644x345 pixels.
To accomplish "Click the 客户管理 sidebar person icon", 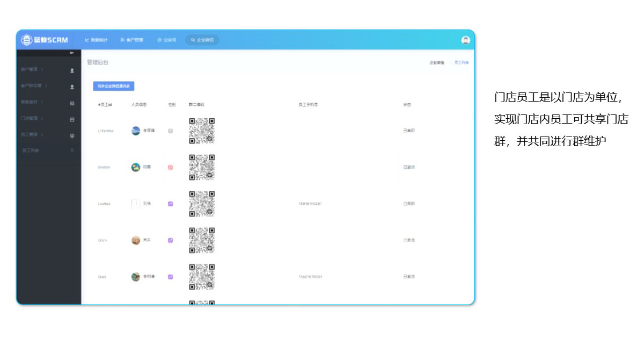I will point(72,70).
